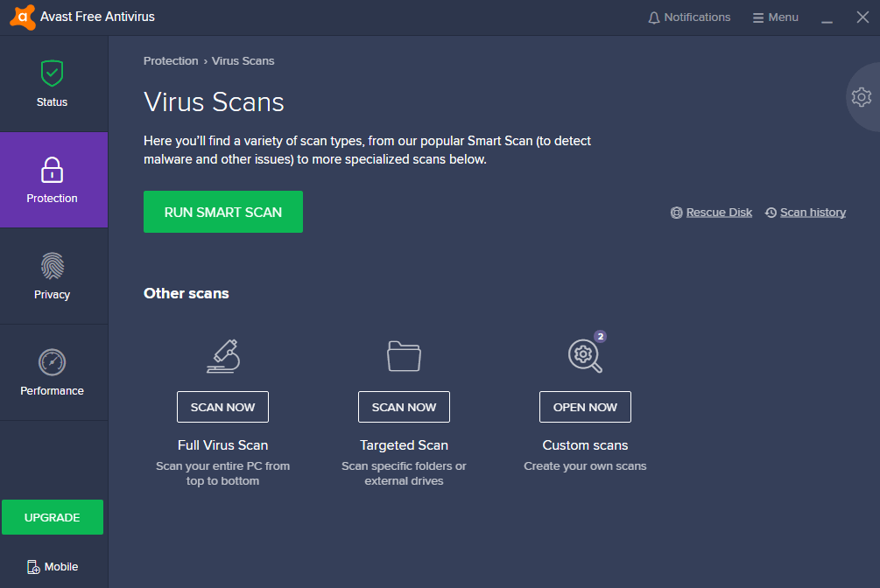This screenshot has width=880, height=588.
Task: Click the Full Virus Scan title
Action: tap(222, 444)
